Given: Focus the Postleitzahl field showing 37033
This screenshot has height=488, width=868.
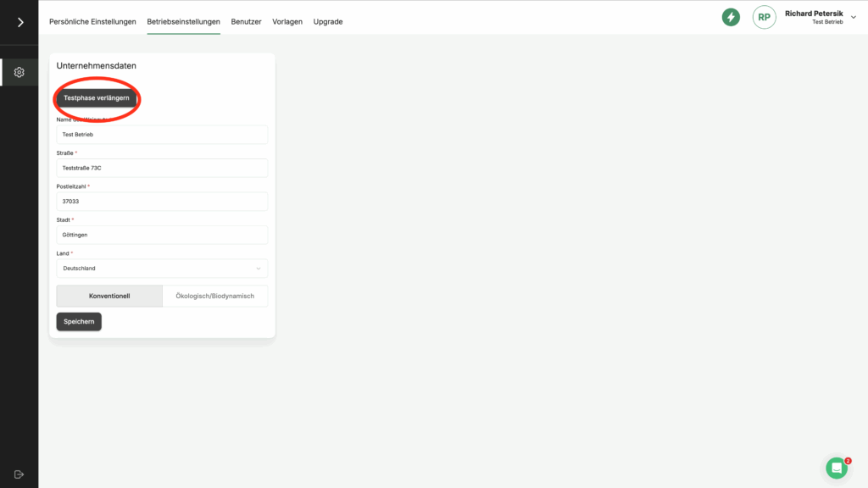Looking at the screenshot, I should point(162,202).
